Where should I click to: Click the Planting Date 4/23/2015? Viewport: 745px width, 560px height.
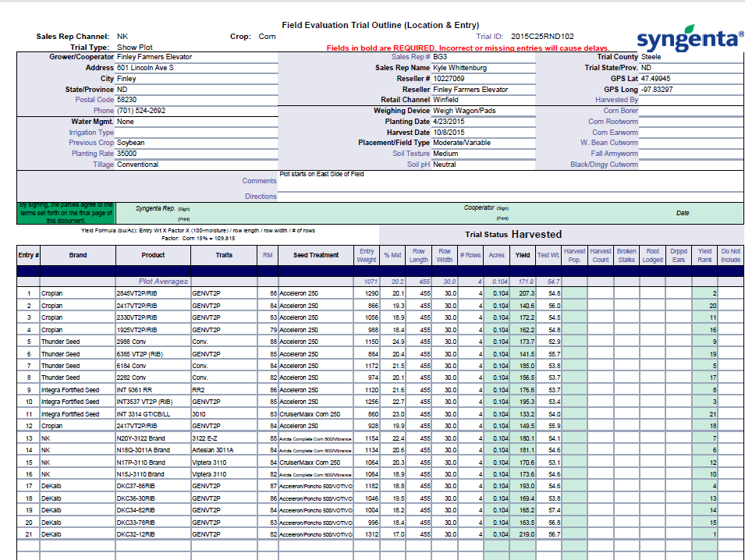[449, 122]
